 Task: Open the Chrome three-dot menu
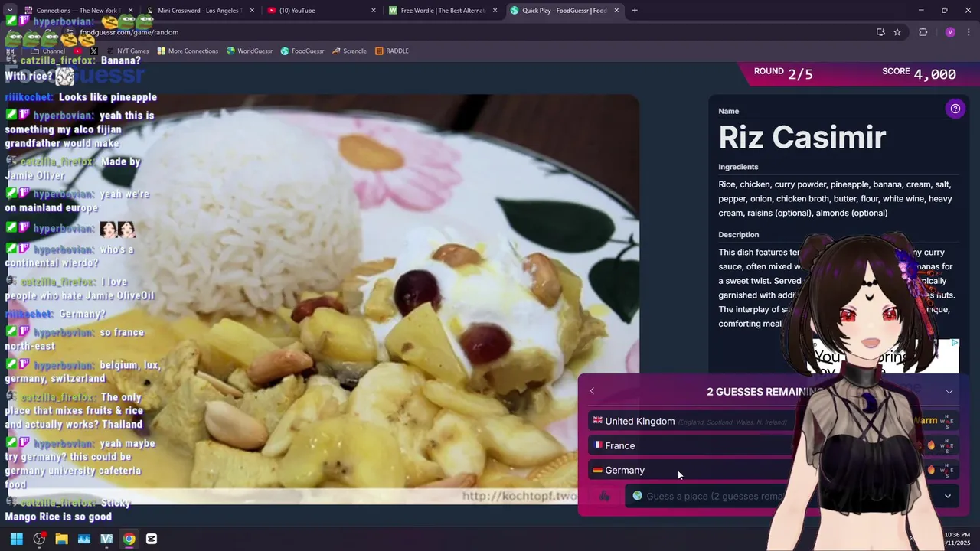coord(969,32)
